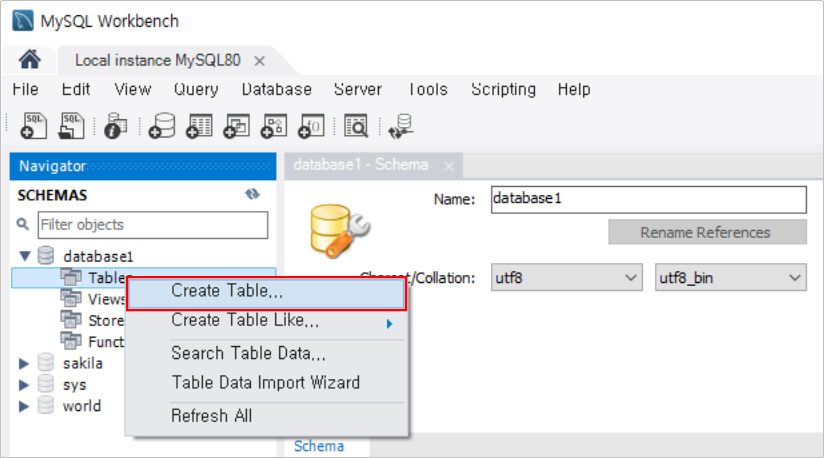Choose Create Table... from context menu
Screen dimensions: 824x458
[x=266, y=294]
